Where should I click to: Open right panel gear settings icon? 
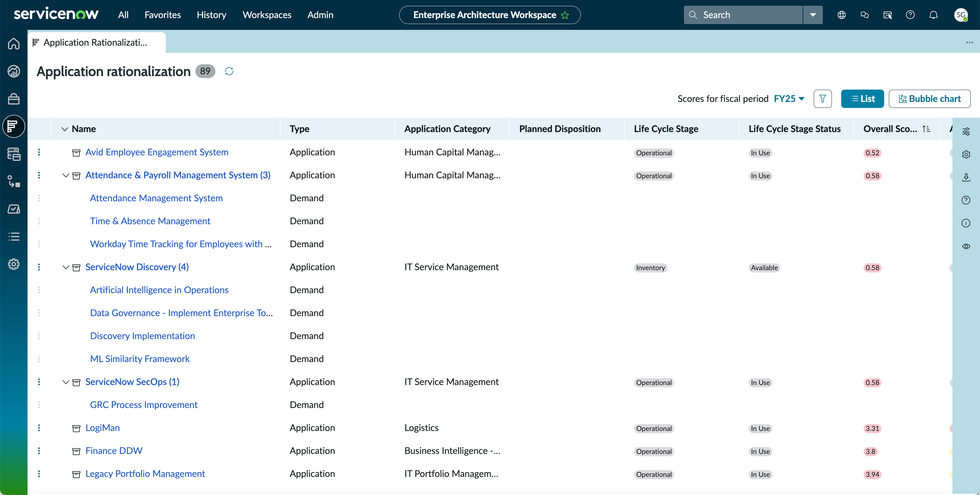tap(966, 154)
